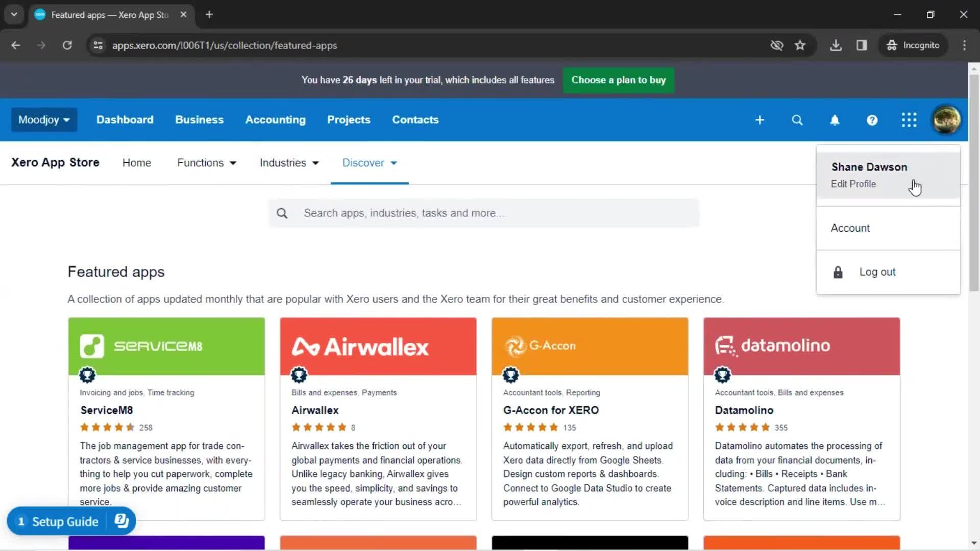The width and height of the screenshot is (980, 551).
Task: Click the Xero App Store title link
Action: (x=55, y=163)
